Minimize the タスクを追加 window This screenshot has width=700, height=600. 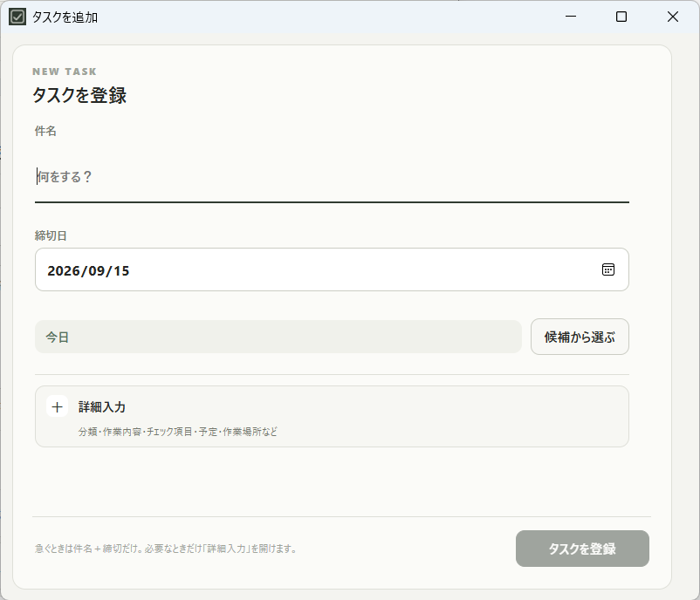[571, 17]
